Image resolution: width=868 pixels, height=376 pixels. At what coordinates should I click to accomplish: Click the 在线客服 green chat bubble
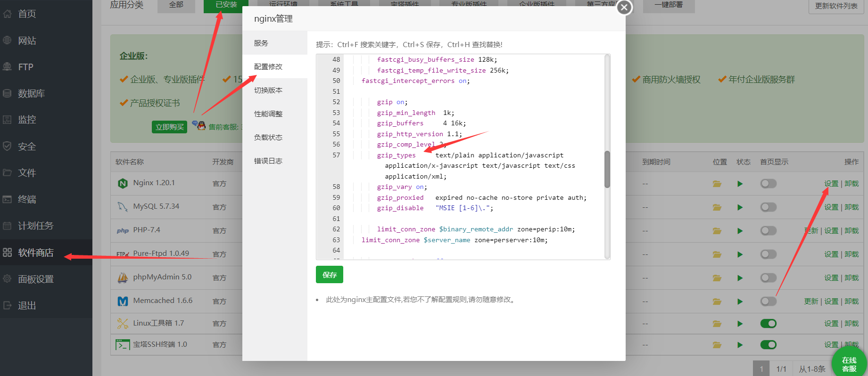click(849, 363)
